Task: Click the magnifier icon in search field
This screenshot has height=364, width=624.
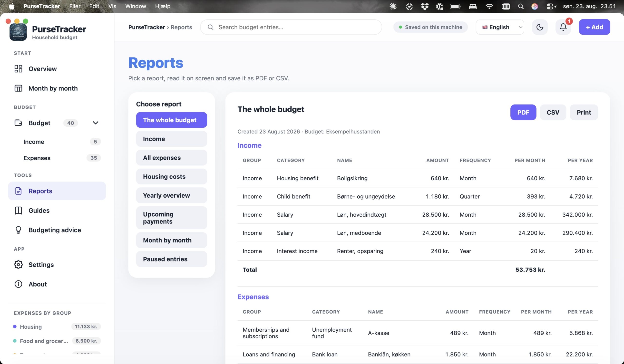Action: [210, 27]
